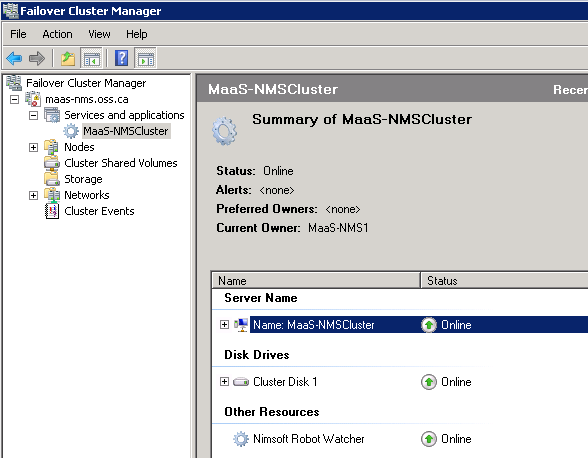
Task: Click the Disk Drives group heading
Action: point(256,355)
